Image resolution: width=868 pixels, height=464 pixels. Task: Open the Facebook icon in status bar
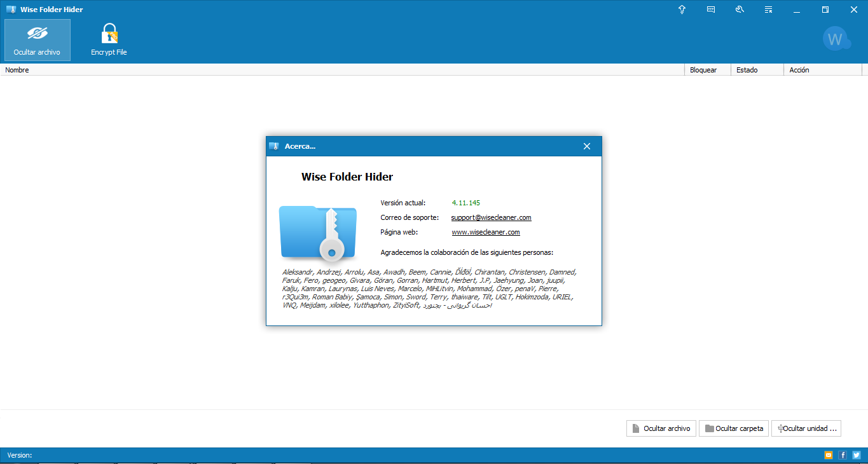click(x=843, y=455)
